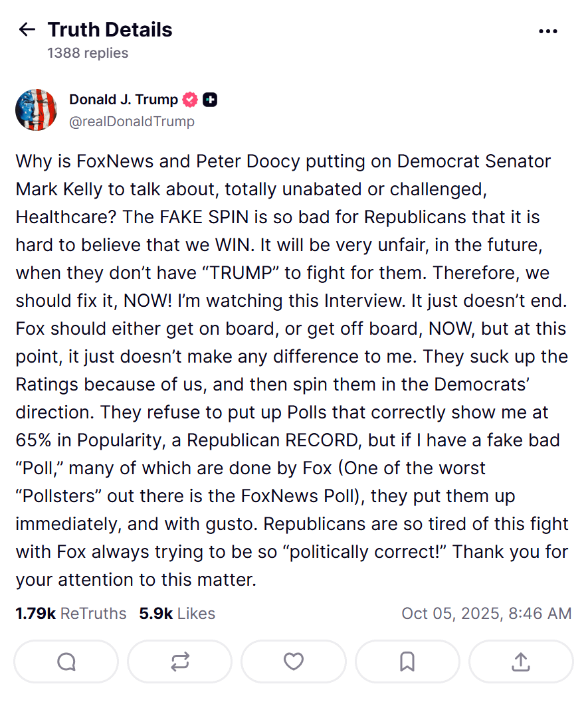
Task: View the 1.79k ReTruths list
Action: pos(70,613)
